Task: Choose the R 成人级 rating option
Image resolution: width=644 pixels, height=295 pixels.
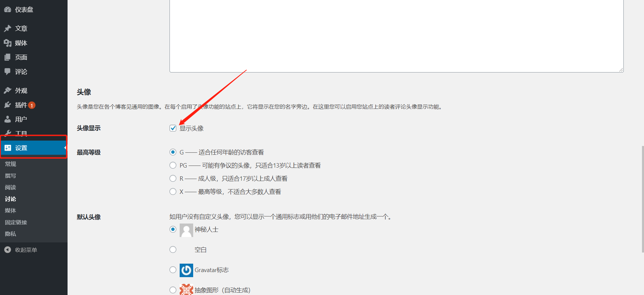Action: [173, 178]
